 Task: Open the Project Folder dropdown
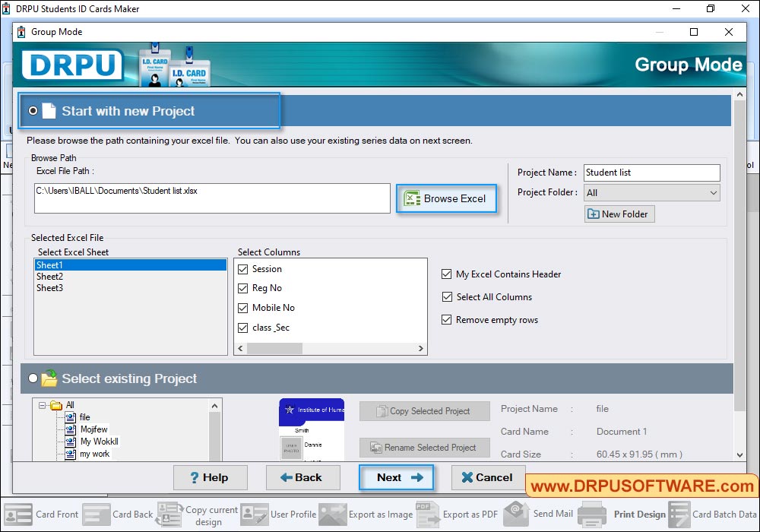[x=712, y=192]
